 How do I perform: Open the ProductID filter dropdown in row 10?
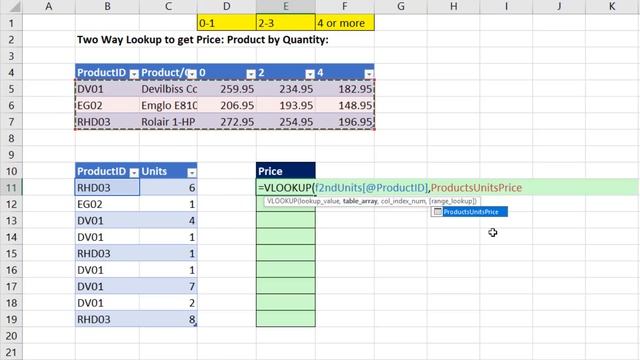click(134, 173)
